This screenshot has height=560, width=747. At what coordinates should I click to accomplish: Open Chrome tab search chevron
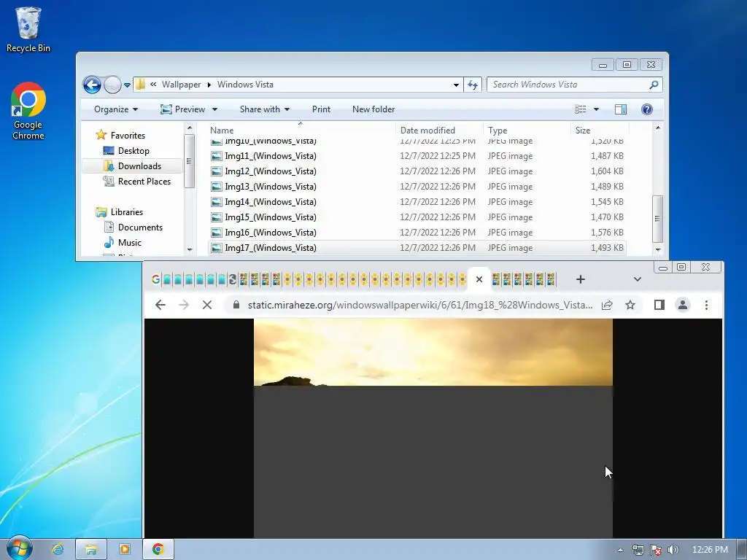[638, 279]
